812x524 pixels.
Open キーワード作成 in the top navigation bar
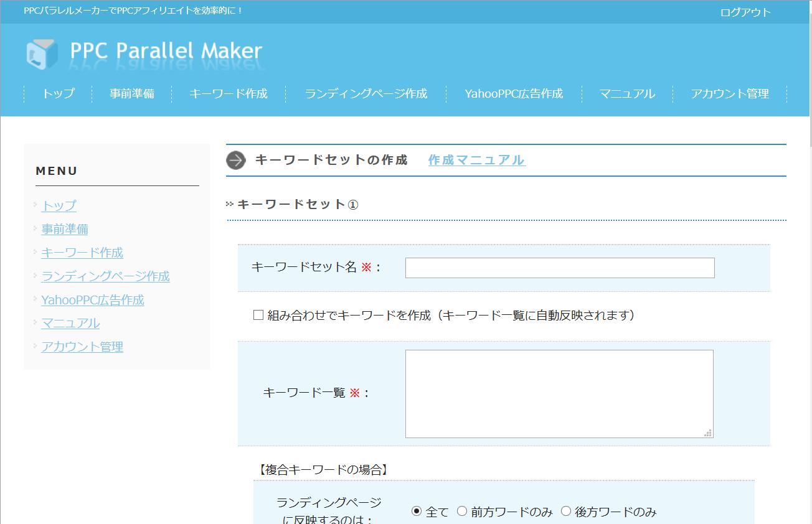[x=229, y=93]
